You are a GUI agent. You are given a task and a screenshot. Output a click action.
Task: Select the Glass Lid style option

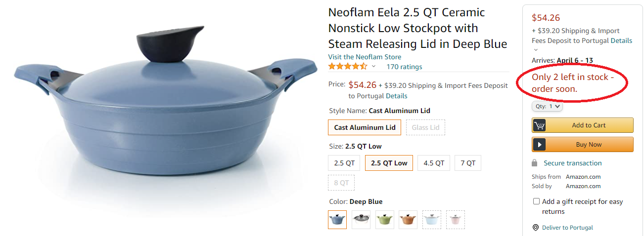(x=425, y=127)
